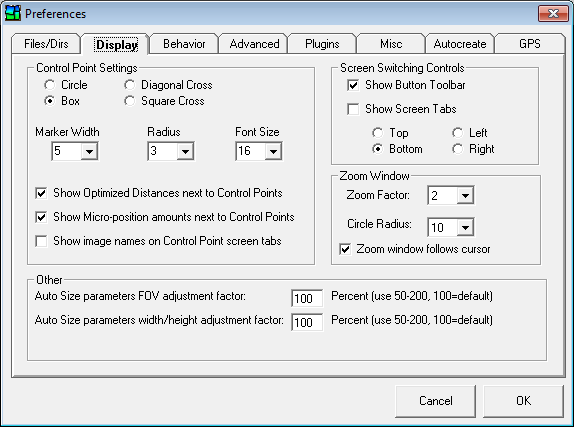Image resolution: width=574 pixels, height=427 pixels.
Task: Click the FOV adjustment factor input field
Action: pos(307,298)
